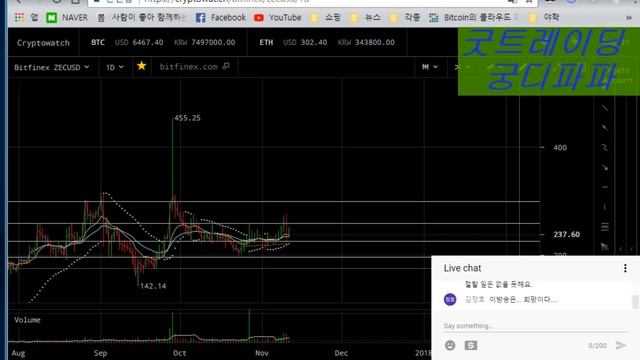Open the Facebook bookmark
This screenshot has height=360, width=640.
[221, 18]
